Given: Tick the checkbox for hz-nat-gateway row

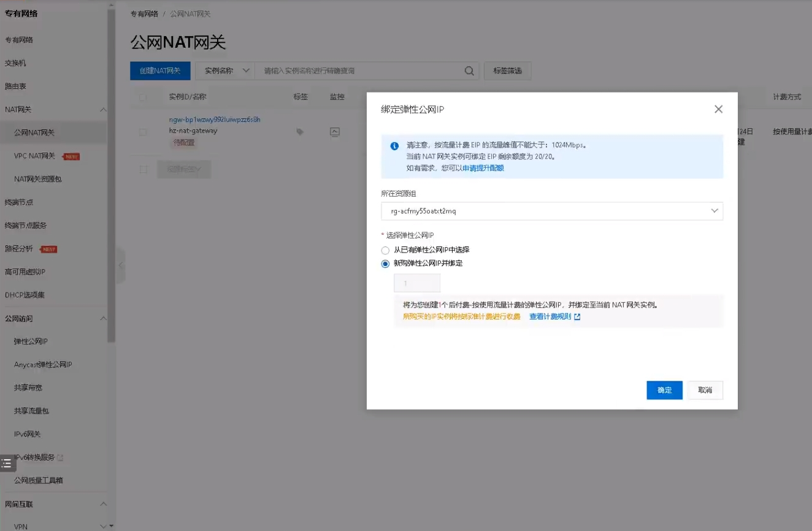Looking at the screenshot, I should coord(143,132).
